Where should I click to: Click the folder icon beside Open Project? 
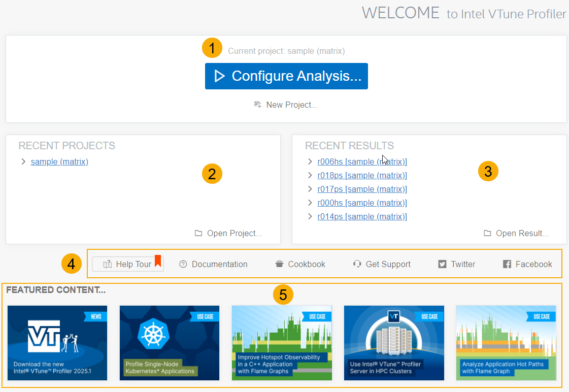click(198, 233)
